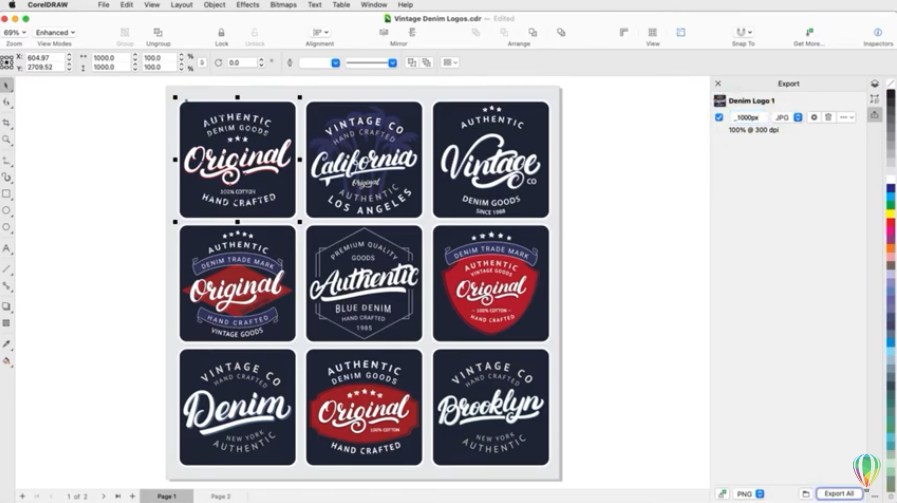Toggle the lock ratio button

(x=201, y=62)
